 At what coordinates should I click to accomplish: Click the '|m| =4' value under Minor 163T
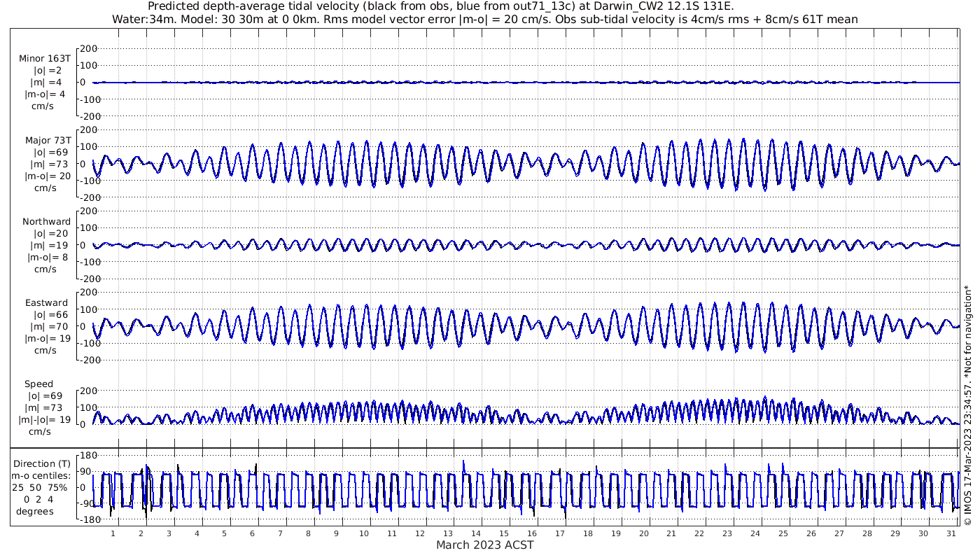(x=47, y=83)
